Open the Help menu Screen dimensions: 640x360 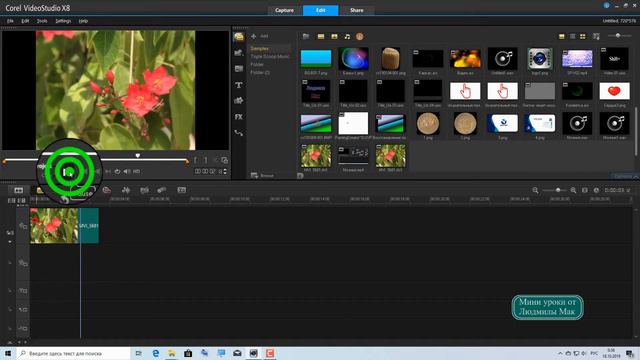(83, 21)
